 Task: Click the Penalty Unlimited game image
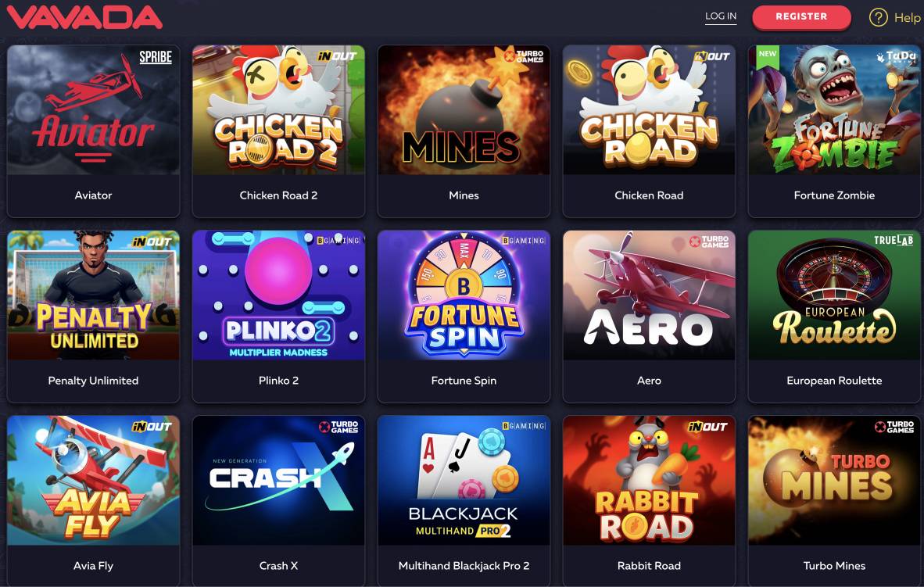(x=93, y=295)
